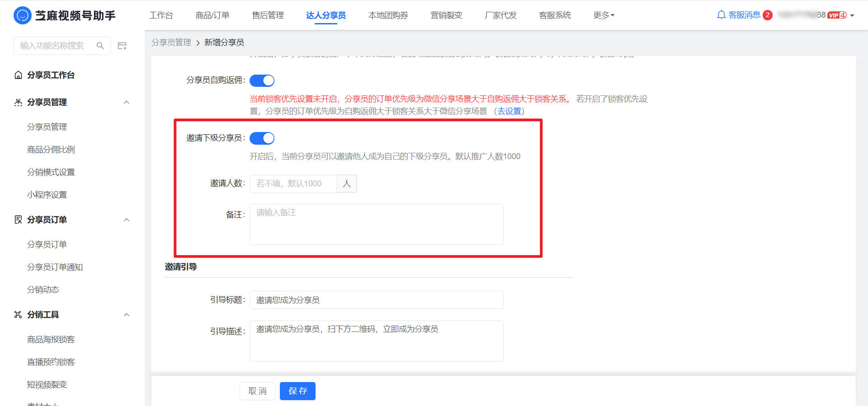Image resolution: width=868 pixels, height=406 pixels.
Task: Open the 营销裂变 tab
Action: point(446,15)
